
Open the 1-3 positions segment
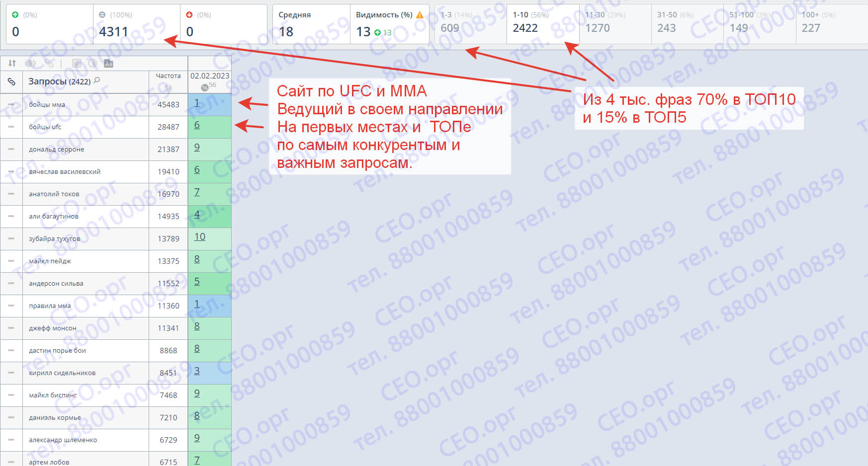(469, 23)
